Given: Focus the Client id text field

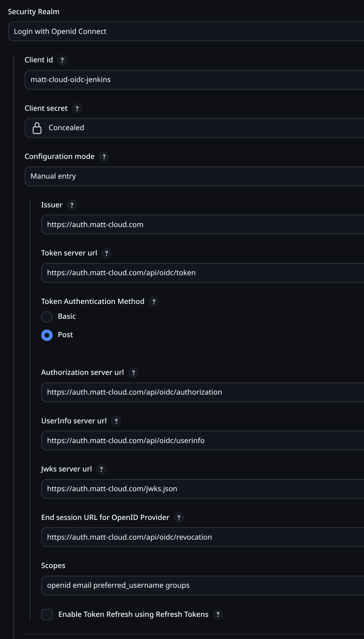Looking at the screenshot, I should coord(194,80).
